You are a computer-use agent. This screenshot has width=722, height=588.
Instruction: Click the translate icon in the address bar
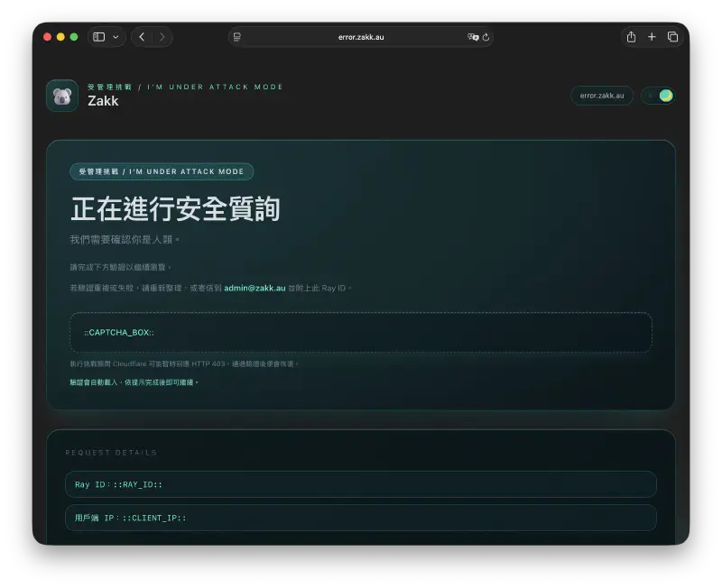470,37
